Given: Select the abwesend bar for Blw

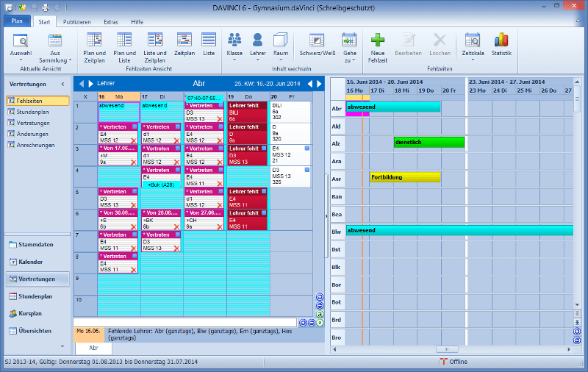Looking at the screenshot, I should point(459,230).
